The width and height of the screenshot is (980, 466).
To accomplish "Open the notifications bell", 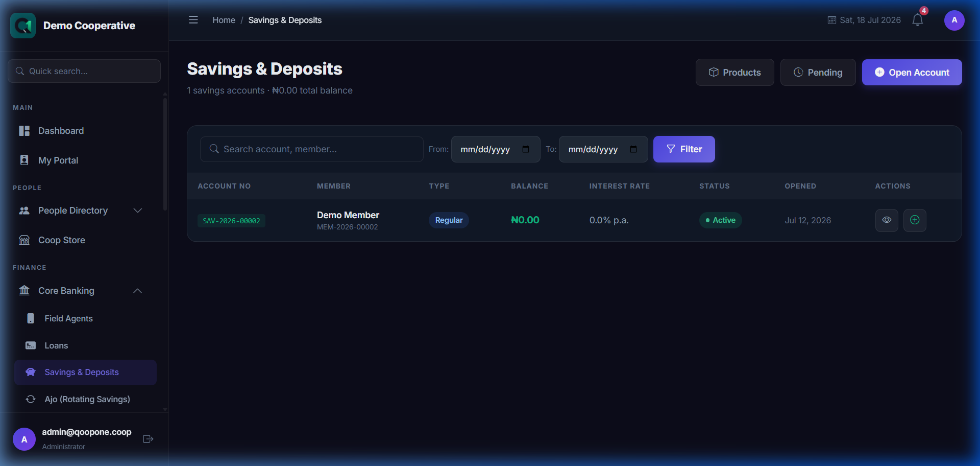I will [917, 20].
